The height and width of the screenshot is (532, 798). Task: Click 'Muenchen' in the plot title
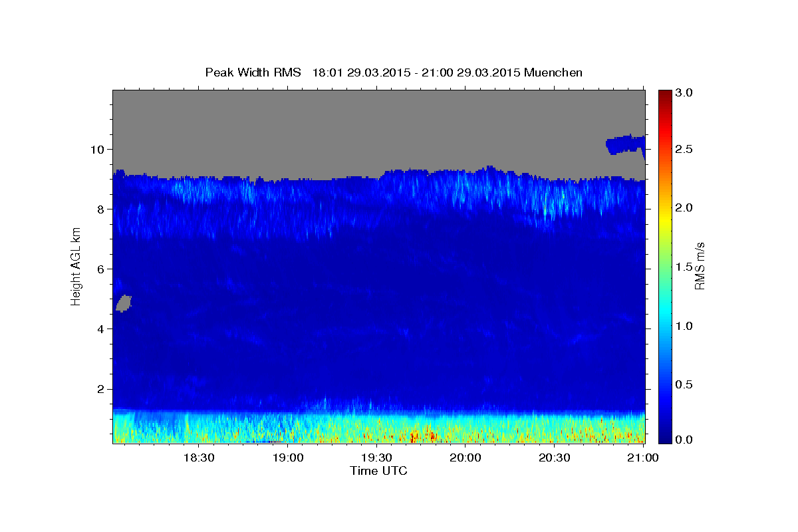(553, 72)
